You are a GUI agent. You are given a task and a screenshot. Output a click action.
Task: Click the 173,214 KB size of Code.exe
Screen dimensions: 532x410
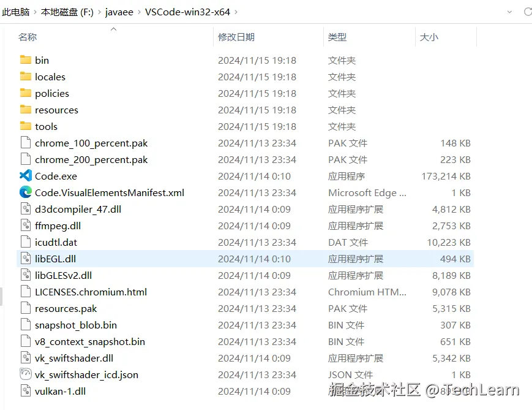tap(446, 177)
